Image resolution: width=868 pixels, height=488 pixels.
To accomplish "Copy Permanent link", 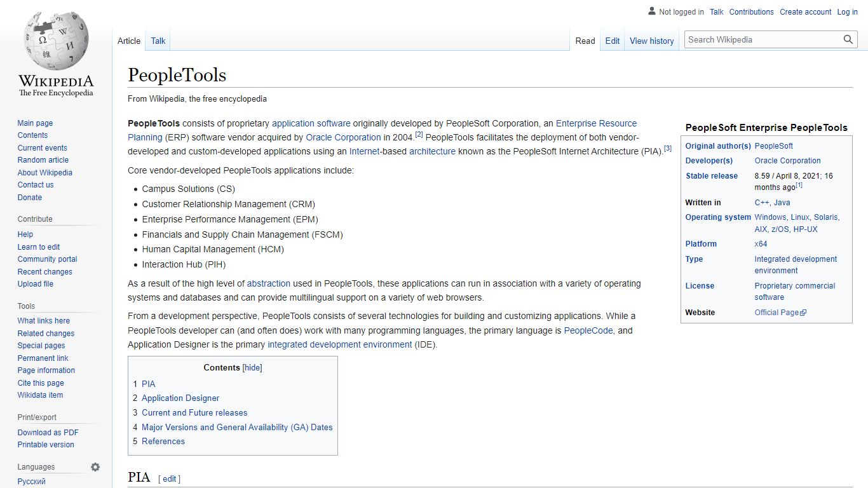I will point(43,358).
